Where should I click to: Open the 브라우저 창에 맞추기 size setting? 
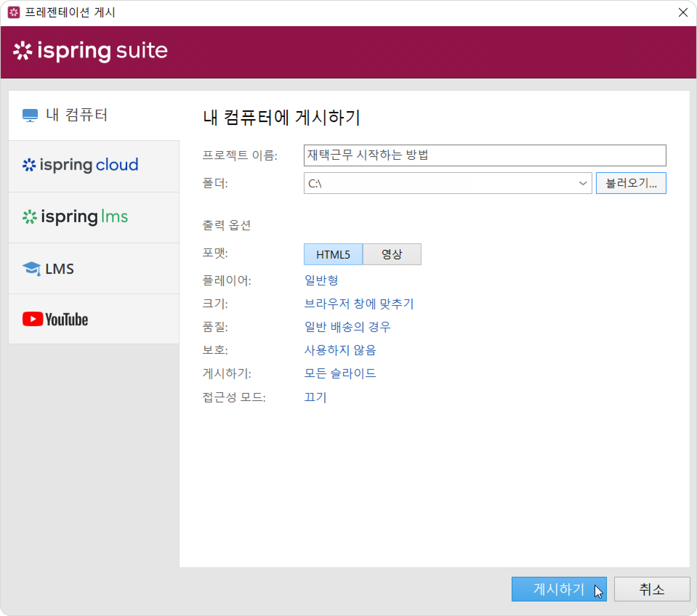point(359,303)
